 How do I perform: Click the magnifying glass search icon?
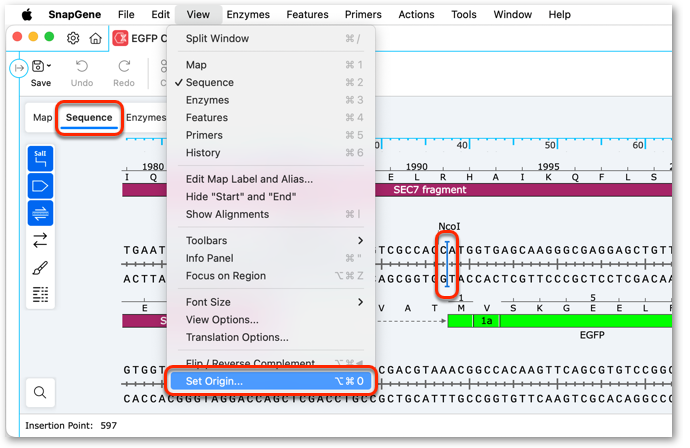point(40,392)
